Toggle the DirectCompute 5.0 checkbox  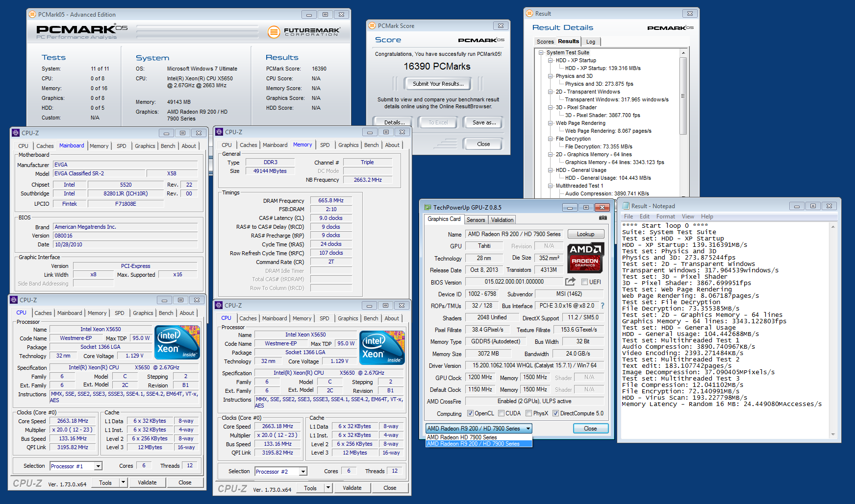point(555,413)
